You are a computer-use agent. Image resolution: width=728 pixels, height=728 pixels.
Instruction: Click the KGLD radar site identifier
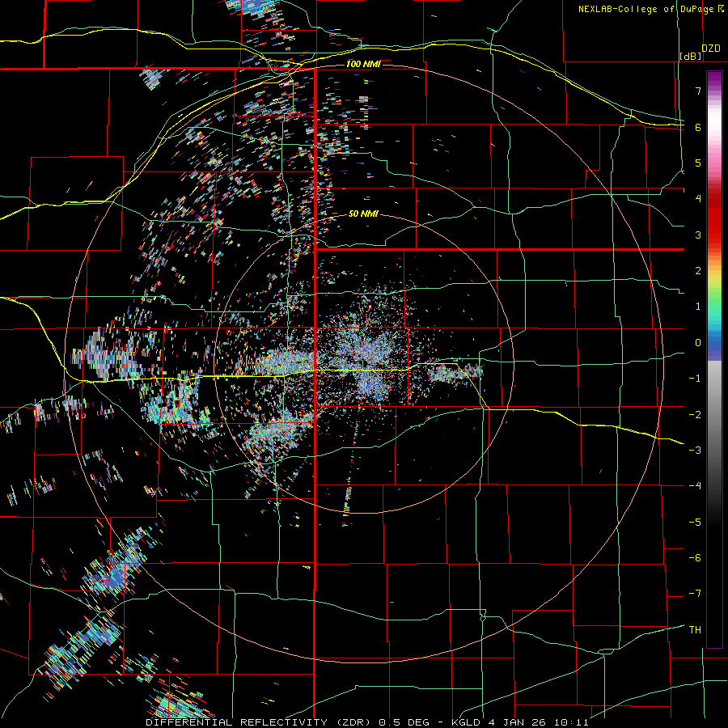point(465,722)
